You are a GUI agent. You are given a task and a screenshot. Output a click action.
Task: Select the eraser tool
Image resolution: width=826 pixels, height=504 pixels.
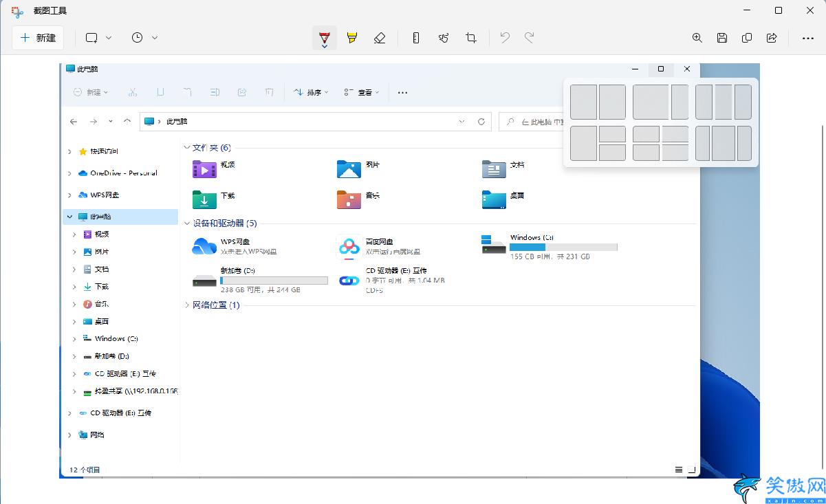(x=380, y=38)
